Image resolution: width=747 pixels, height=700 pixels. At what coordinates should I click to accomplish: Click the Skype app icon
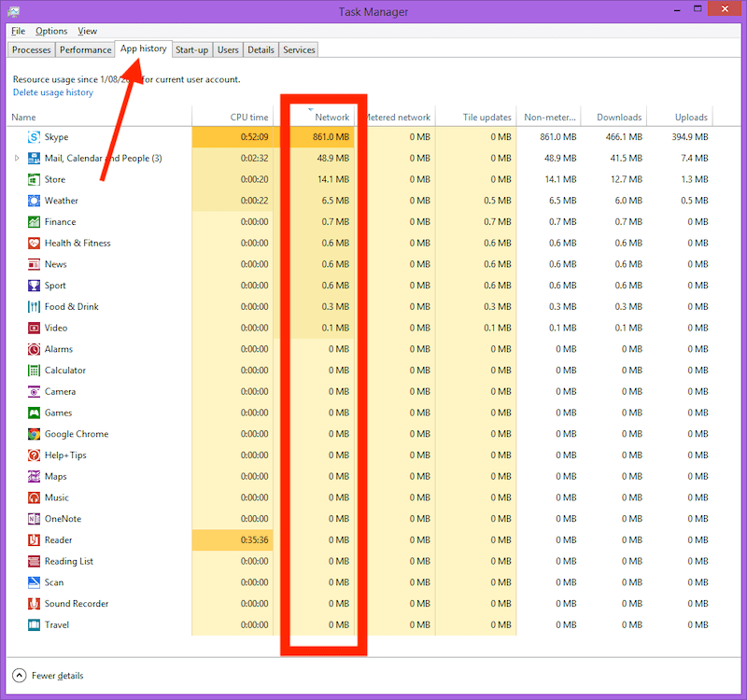pyautogui.click(x=35, y=137)
